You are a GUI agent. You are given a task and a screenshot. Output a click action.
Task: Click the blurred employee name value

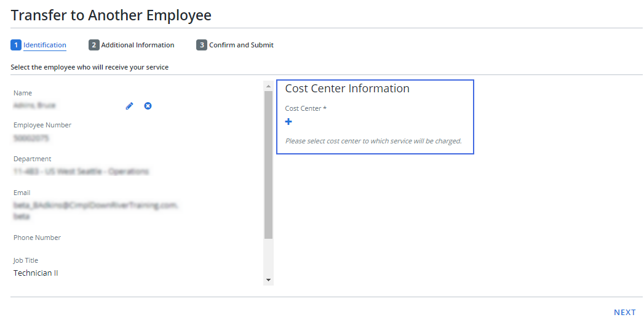click(x=34, y=106)
